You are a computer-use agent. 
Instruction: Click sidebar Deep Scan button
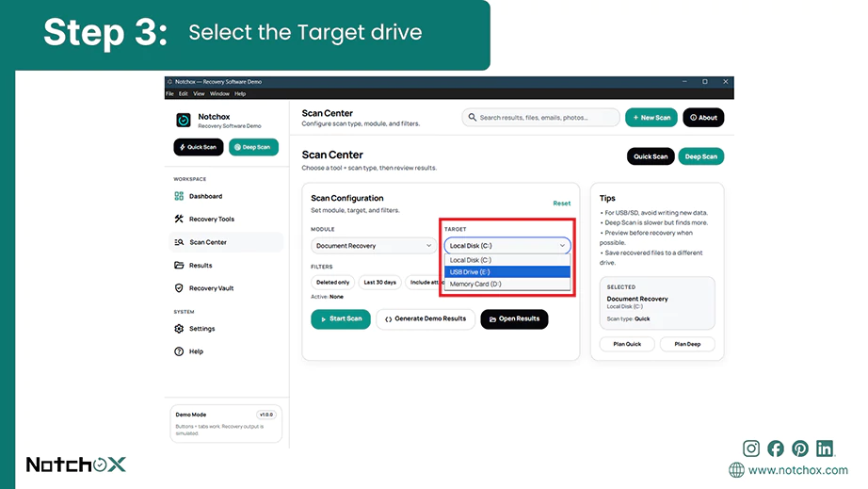tap(253, 147)
